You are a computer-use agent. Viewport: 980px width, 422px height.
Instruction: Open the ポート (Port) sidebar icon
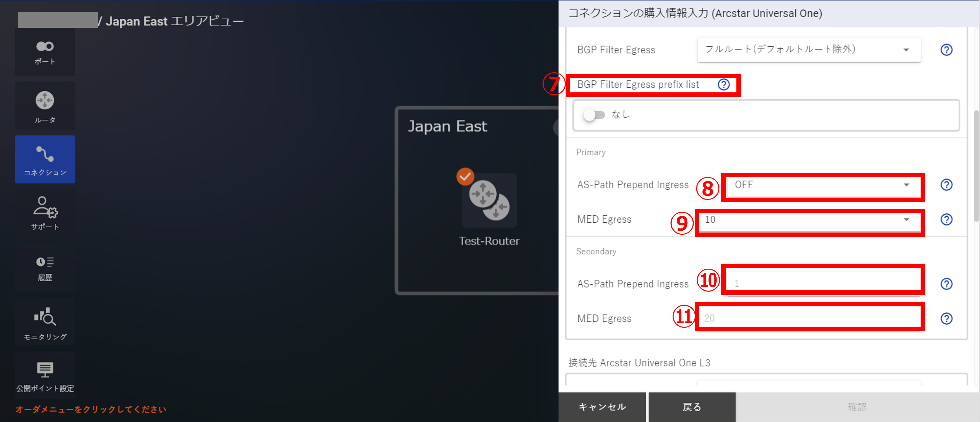[45, 52]
